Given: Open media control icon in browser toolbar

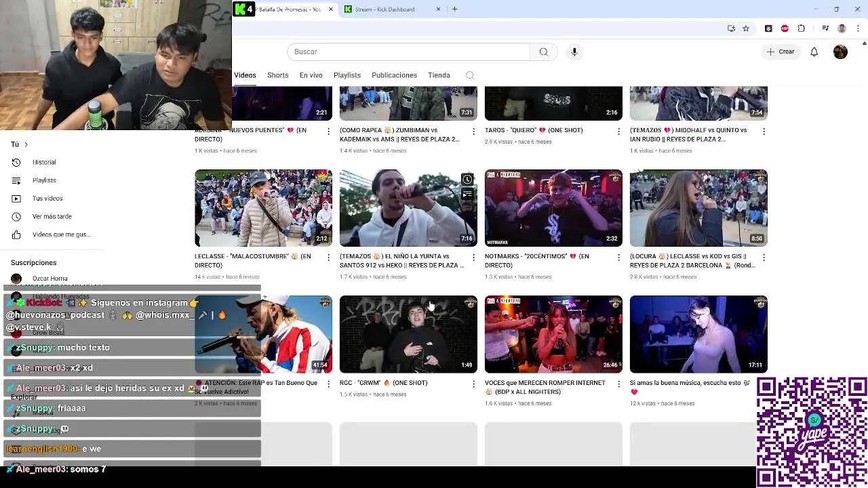Looking at the screenshot, I should pos(825,28).
